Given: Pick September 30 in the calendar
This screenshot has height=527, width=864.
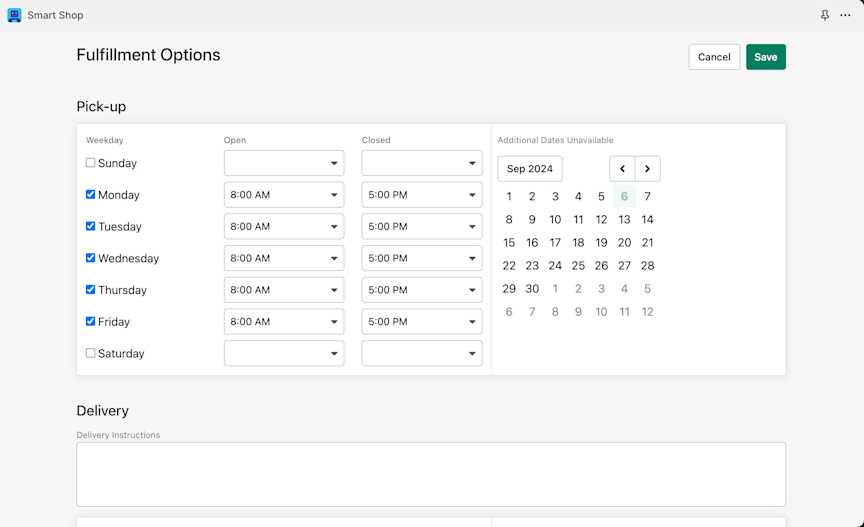Looking at the screenshot, I should 532,289.
